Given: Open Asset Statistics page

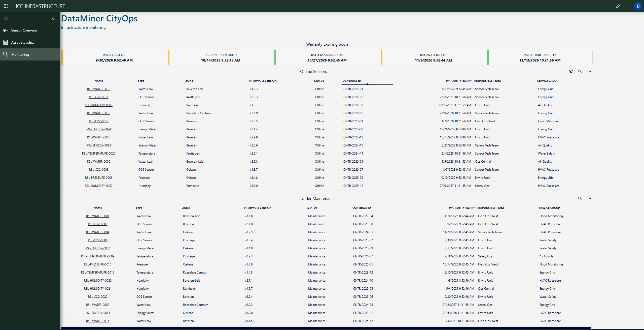Looking at the screenshot, I should click(x=22, y=42).
